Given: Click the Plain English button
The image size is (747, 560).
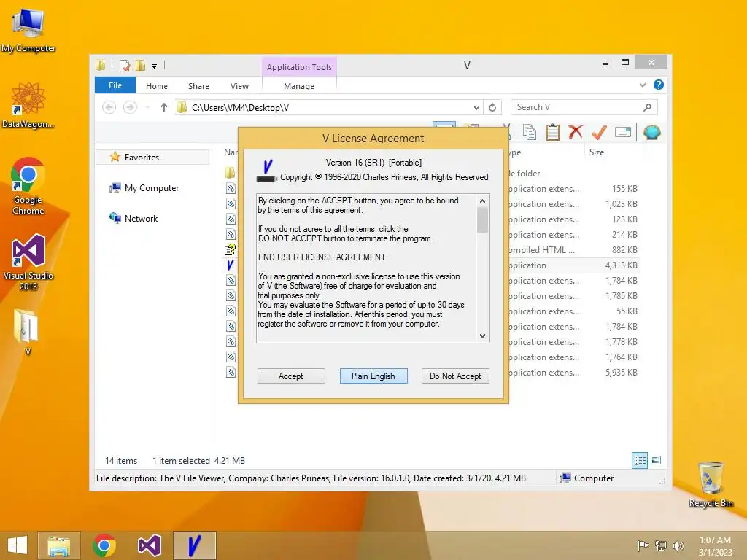Looking at the screenshot, I should [x=373, y=376].
